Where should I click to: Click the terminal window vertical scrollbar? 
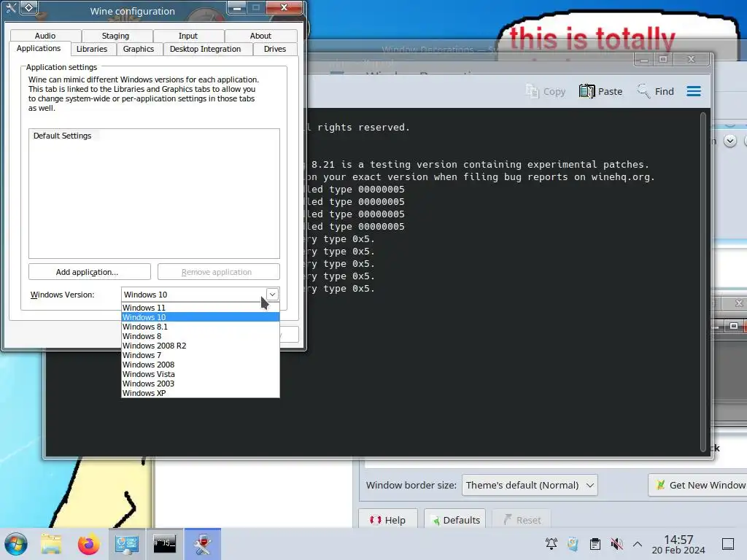(703, 281)
